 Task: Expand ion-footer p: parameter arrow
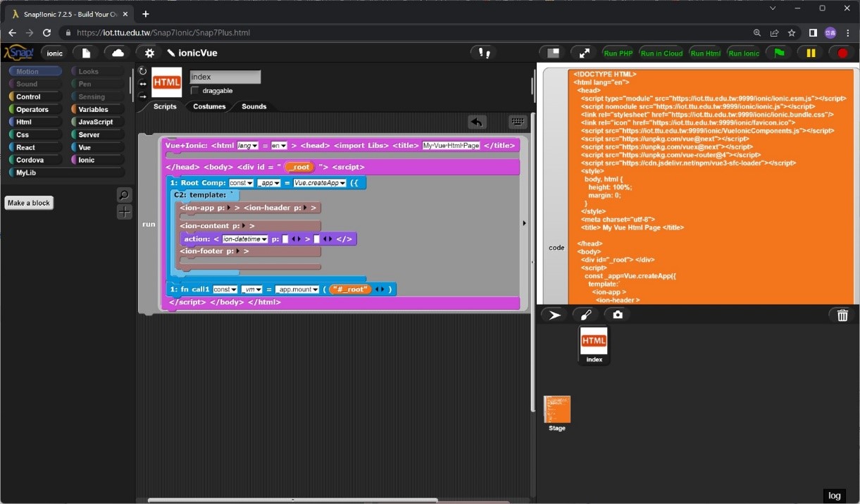pyautogui.click(x=238, y=251)
